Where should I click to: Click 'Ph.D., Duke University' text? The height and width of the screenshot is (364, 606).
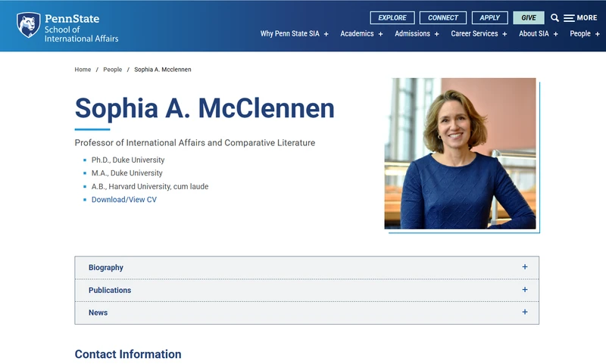[x=128, y=160]
